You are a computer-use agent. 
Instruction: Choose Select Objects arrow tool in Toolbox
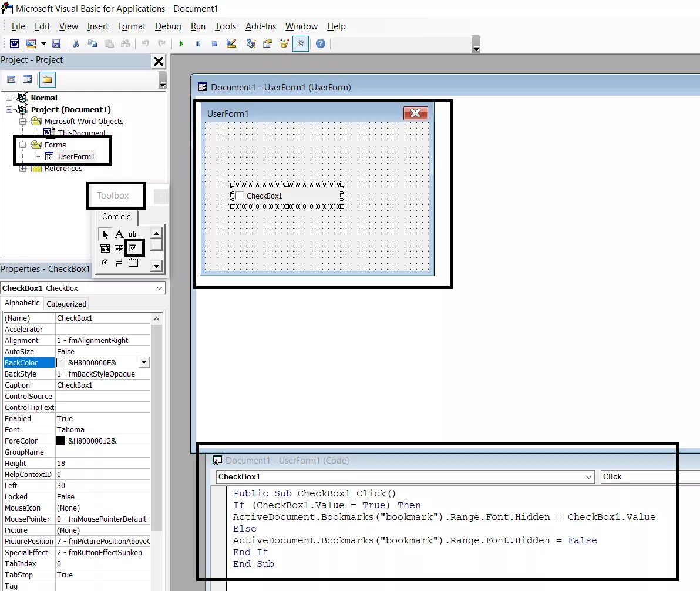tap(105, 234)
